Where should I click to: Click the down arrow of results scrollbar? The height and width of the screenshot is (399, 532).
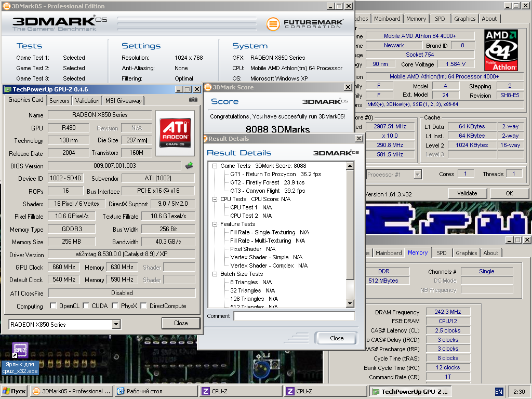[x=350, y=303]
